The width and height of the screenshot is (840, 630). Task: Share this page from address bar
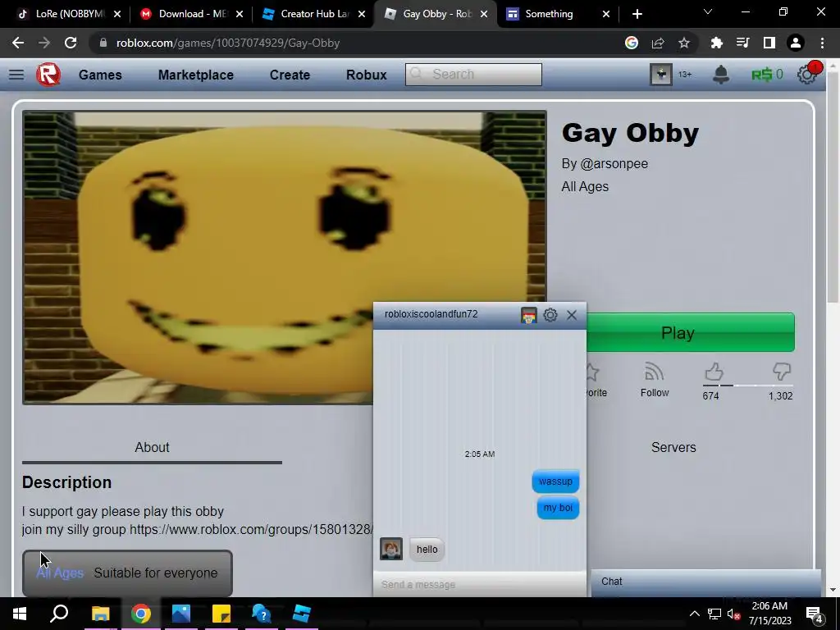pyautogui.click(x=658, y=43)
